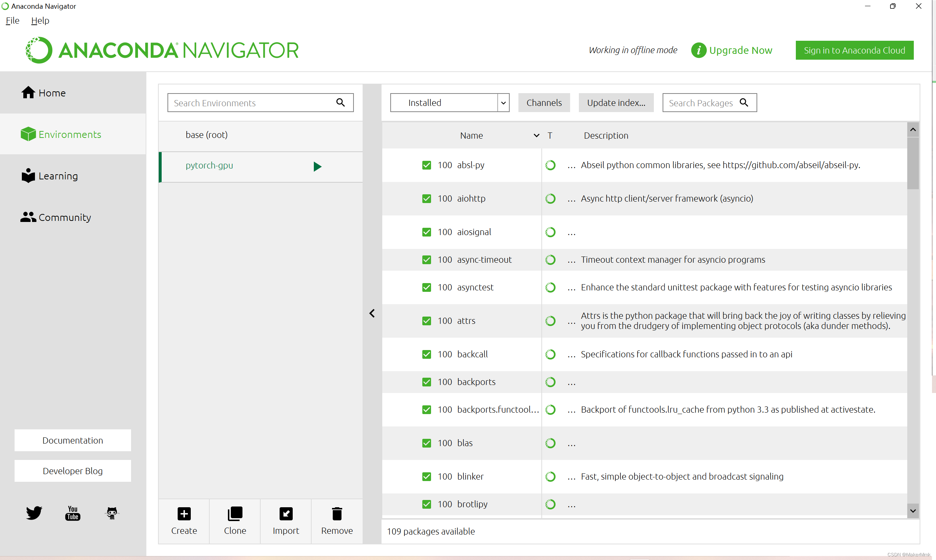Click the Learning reader icon
Viewport: 936px width, 560px height.
(28, 175)
